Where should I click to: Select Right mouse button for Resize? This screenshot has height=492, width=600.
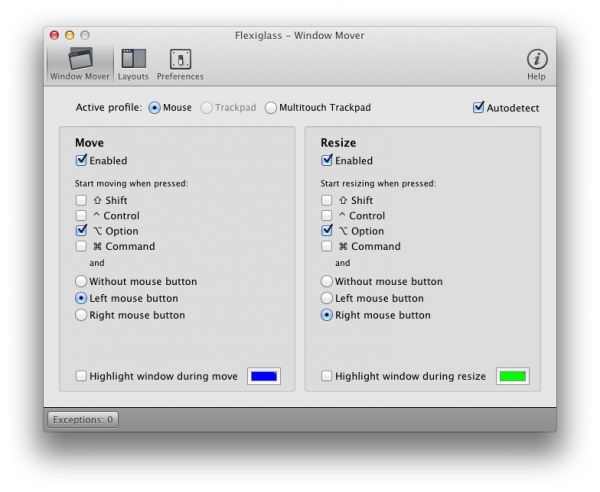[x=326, y=315]
